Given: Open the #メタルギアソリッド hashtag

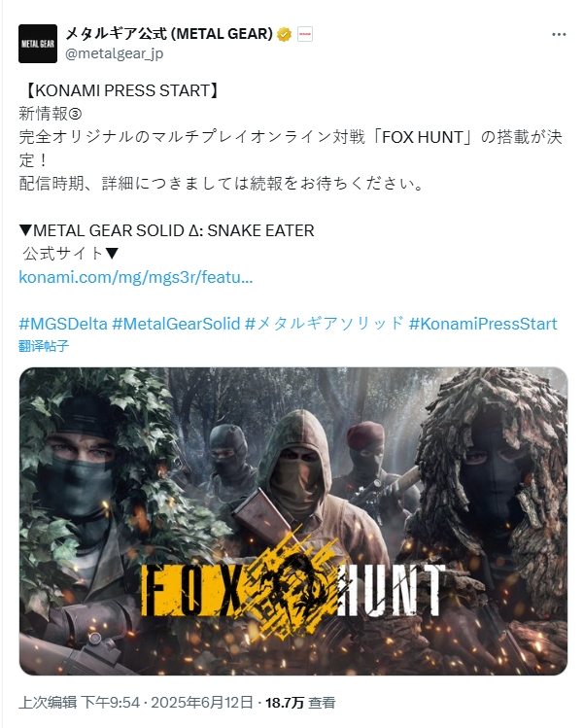Looking at the screenshot, I should point(324,324).
